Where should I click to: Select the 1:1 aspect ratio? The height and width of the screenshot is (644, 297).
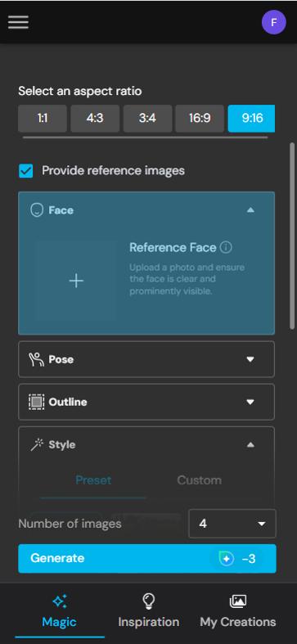click(43, 119)
